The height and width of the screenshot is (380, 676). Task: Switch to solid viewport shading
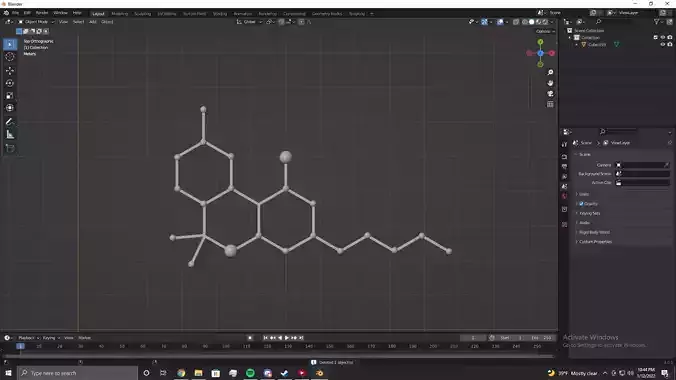pyautogui.click(x=532, y=22)
